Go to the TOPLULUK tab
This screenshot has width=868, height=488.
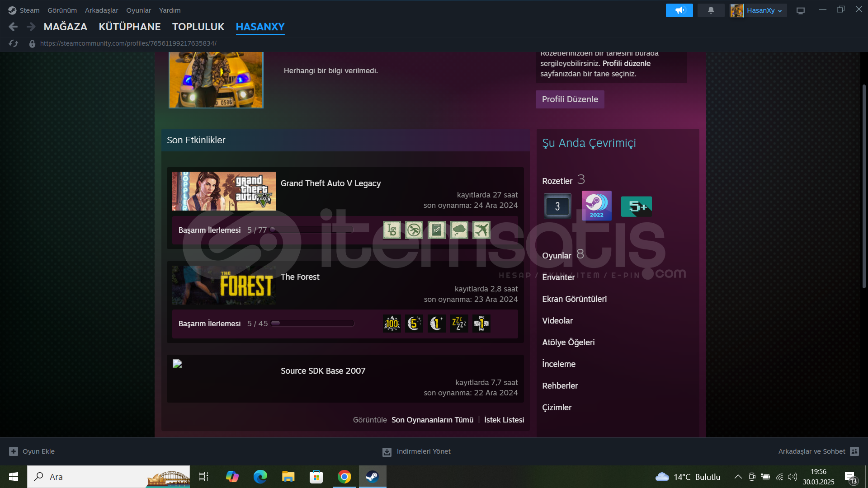coord(198,27)
